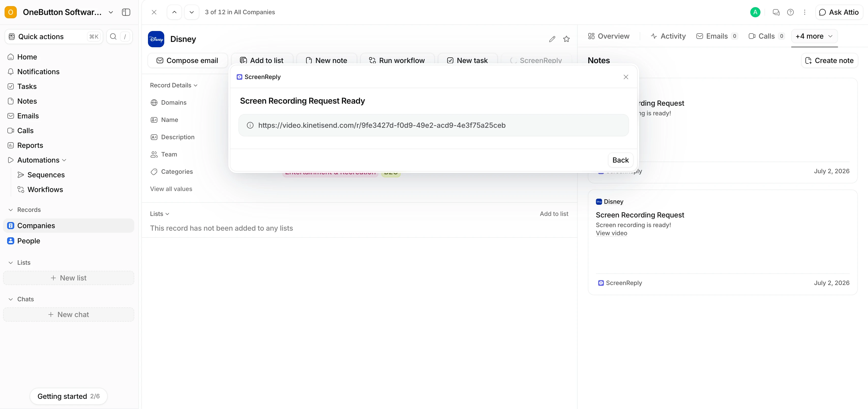
Task: Expand the Lists dropdown in record panel
Action: click(160, 214)
